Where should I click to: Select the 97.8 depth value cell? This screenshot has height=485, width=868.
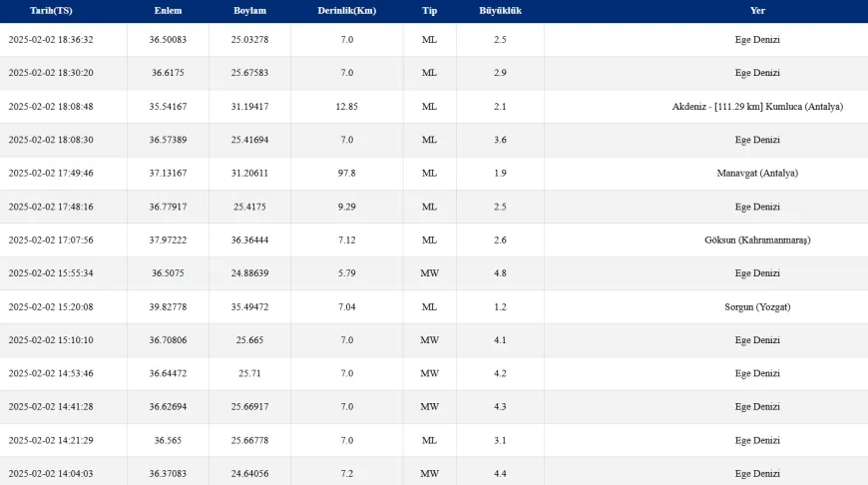pyautogui.click(x=347, y=173)
